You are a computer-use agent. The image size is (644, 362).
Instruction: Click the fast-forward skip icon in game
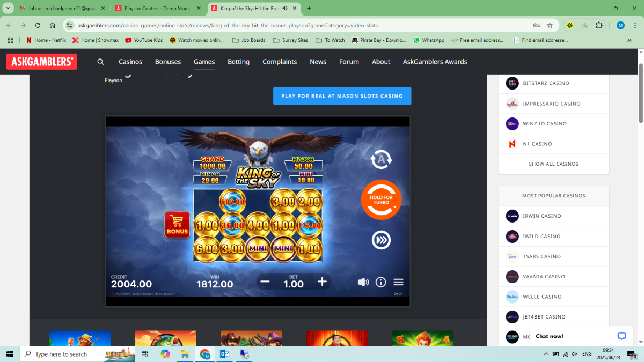381,240
